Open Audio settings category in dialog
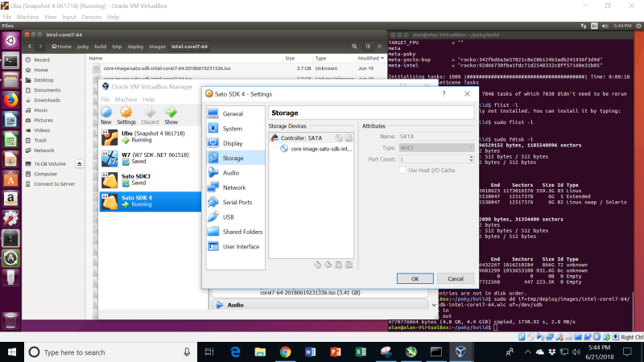The width and height of the screenshot is (644, 362). tap(235, 173)
